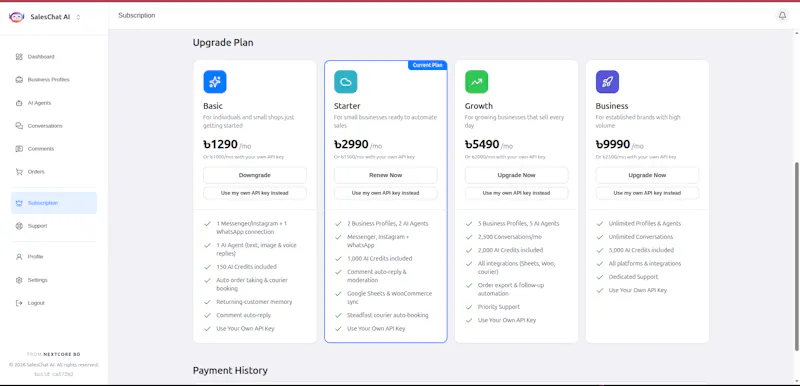Open Profile menu item
The height and width of the screenshot is (386, 800).
coord(54,256)
